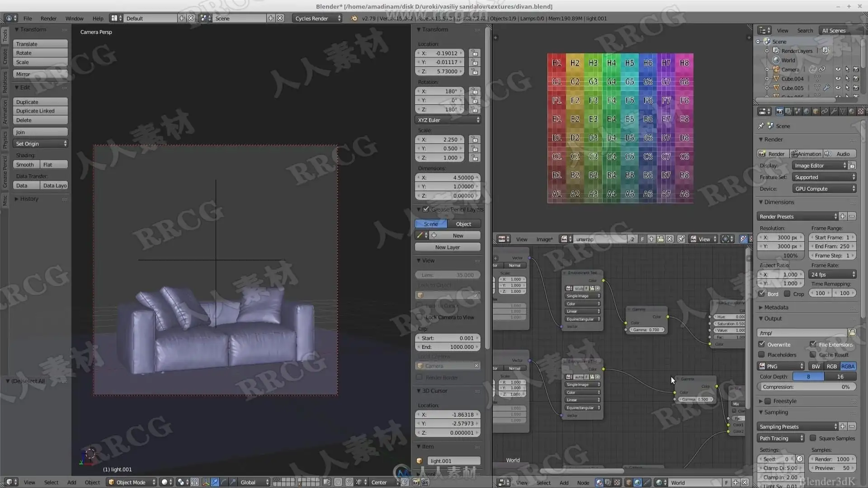
Task: Hide Cube.004 using its eye icon
Action: click(x=838, y=79)
